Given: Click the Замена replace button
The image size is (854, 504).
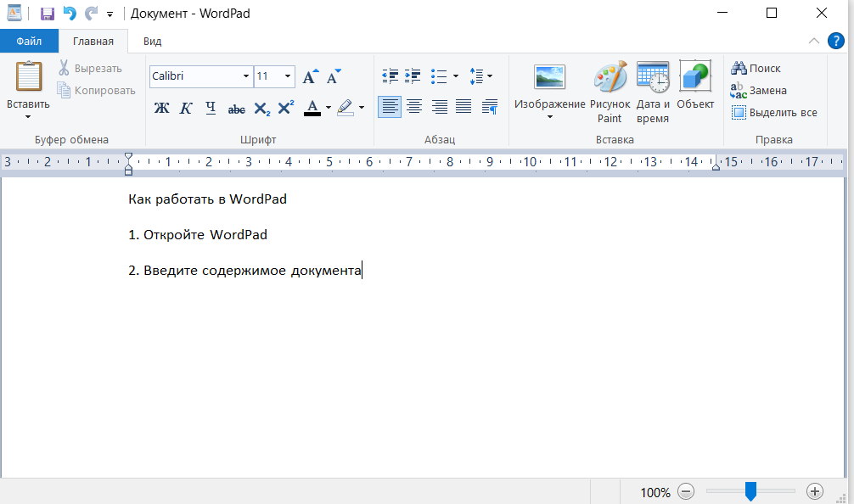Looking at the screenshot, I should [759, 90].
